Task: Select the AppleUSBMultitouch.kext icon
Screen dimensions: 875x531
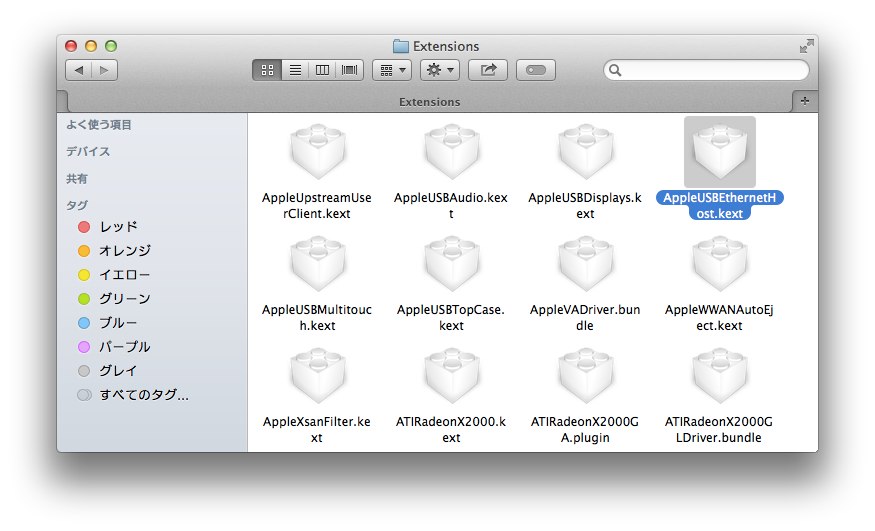Action: [x=318, y=263]
